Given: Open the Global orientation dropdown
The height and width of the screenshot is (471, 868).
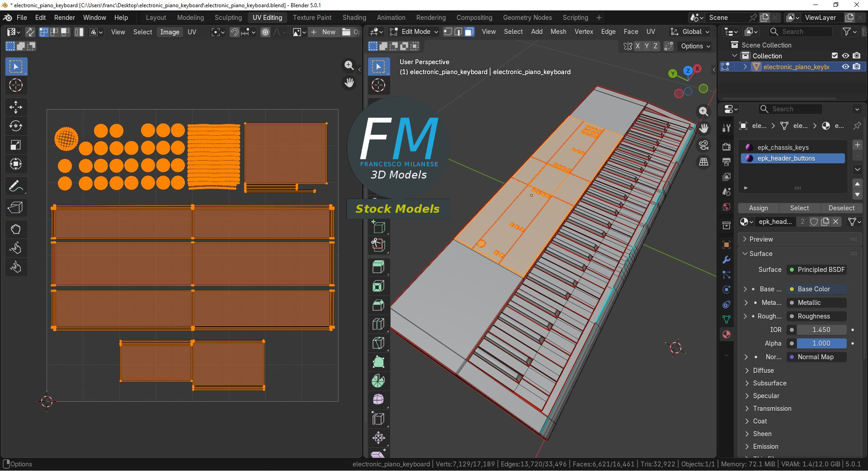Looking at the screenshot, I should tap(690, 32).
